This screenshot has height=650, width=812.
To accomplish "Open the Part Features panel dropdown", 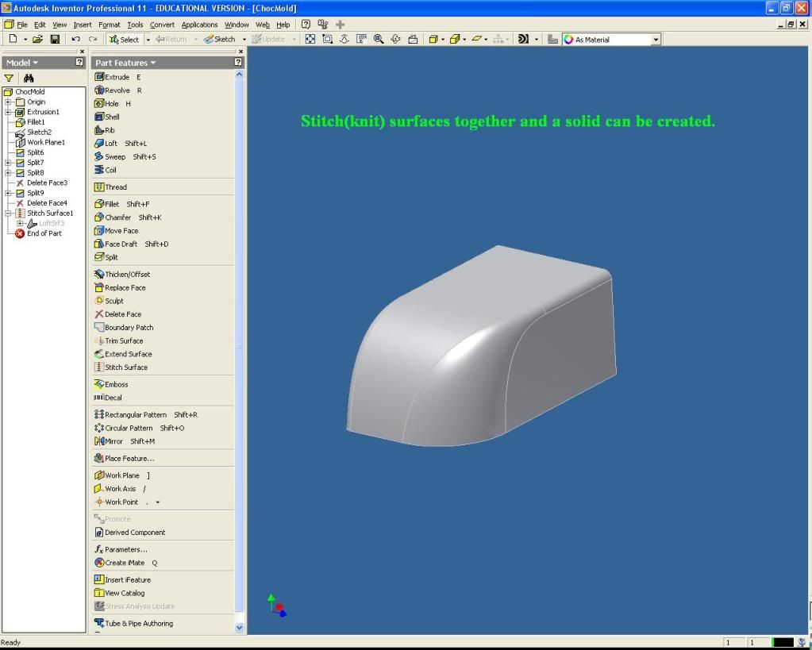I will tap(125, 63).
